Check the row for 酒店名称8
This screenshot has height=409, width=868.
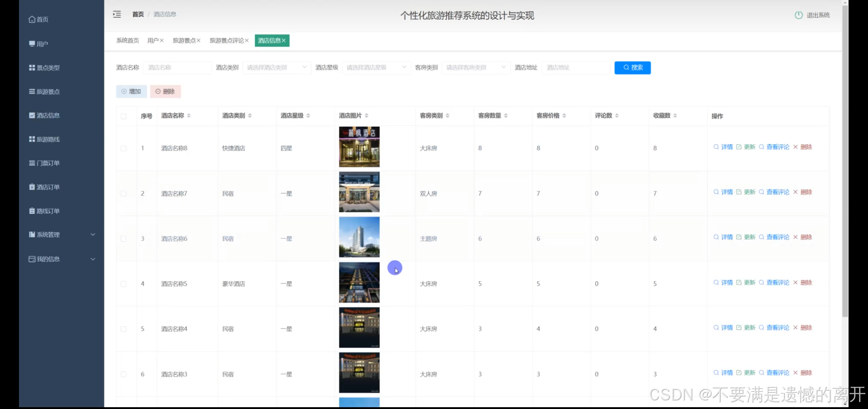[123, 148]
